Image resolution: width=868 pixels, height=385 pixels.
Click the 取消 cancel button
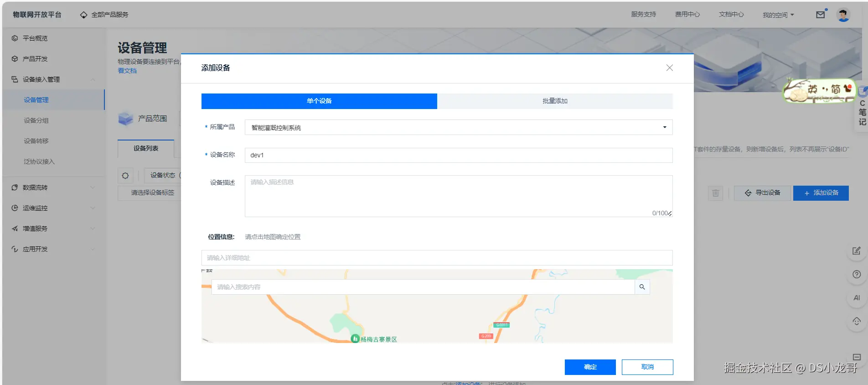[647, 367]
